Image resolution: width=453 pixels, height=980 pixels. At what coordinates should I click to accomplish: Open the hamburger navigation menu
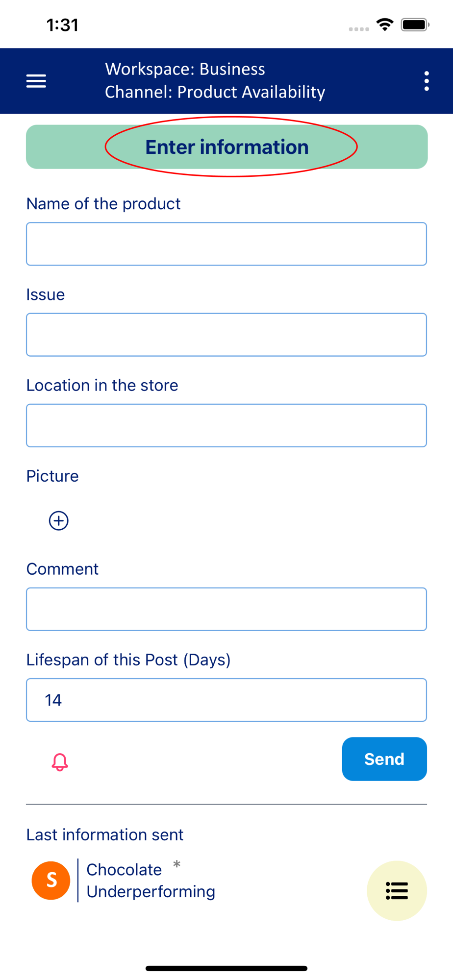point(36,81)
